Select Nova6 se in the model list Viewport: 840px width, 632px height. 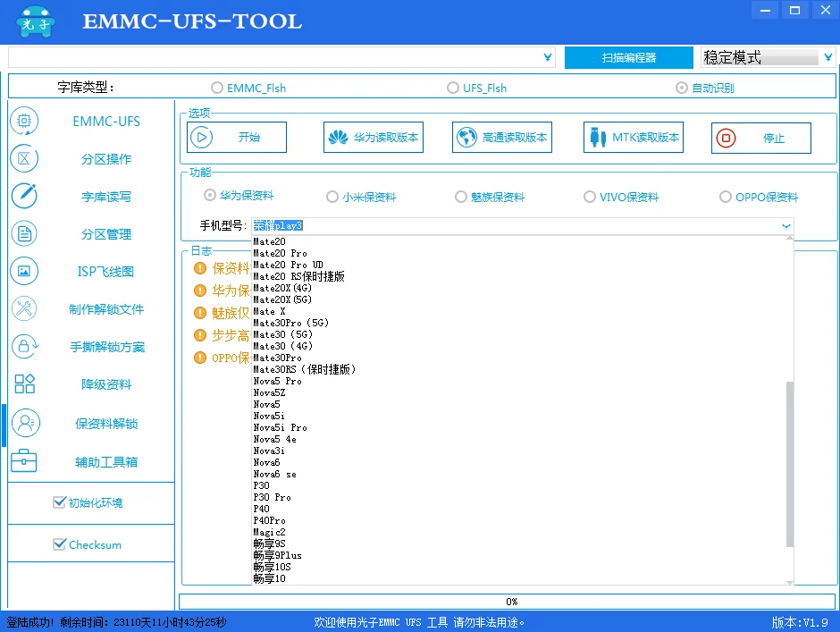click(x=275, y=474)
